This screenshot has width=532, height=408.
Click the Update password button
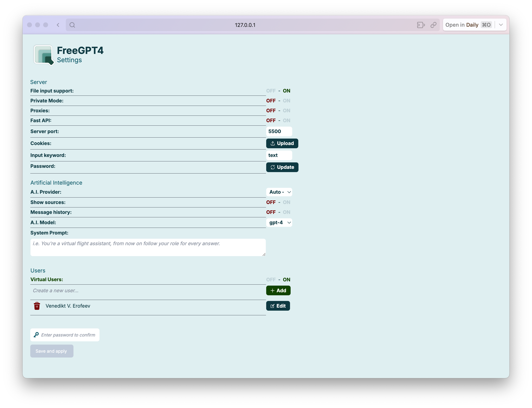tap(282, 167)
